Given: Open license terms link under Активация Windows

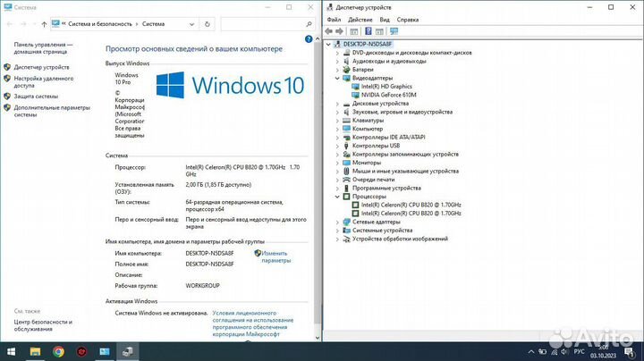Looking at the screenshot, I should tap(252, 323).
